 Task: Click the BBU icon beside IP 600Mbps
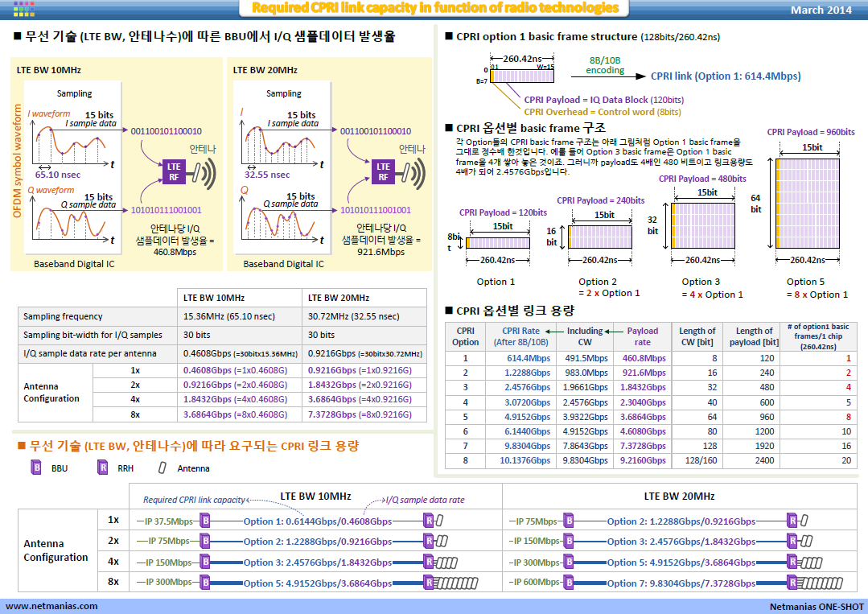point(569,583)
